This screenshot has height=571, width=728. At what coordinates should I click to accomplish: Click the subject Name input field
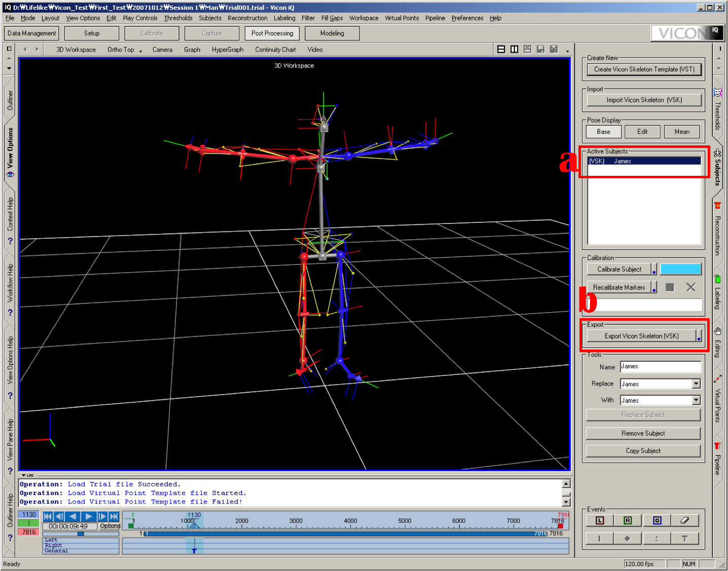660,367
